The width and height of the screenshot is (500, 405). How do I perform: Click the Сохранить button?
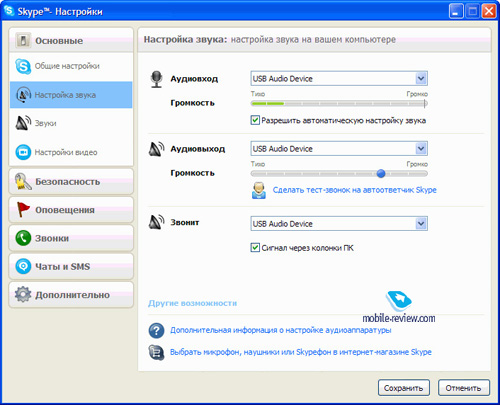pyautogui.click(x=404, y=388)
